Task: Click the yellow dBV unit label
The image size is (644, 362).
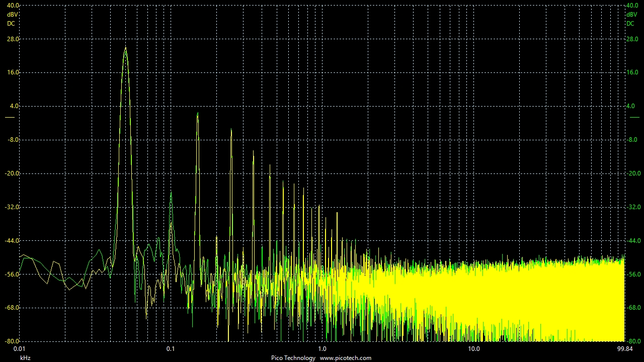Action: click(12, 15)
